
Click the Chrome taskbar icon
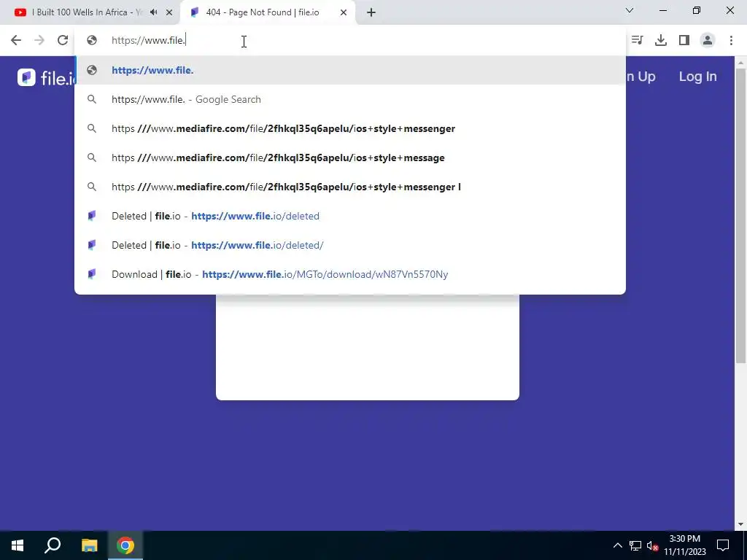(125, 545)
